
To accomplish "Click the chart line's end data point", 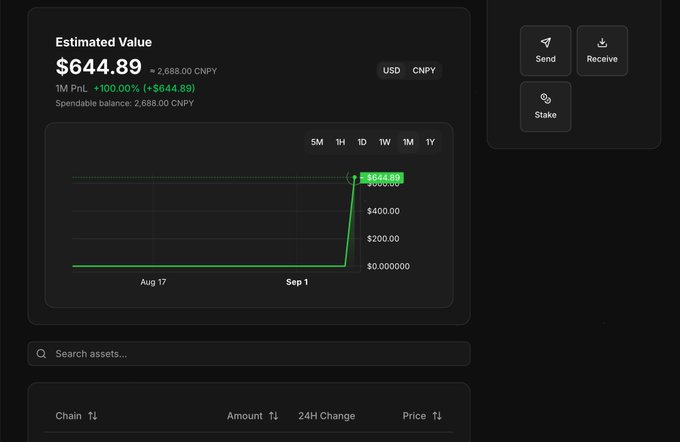I will click(x=355, y=177).
